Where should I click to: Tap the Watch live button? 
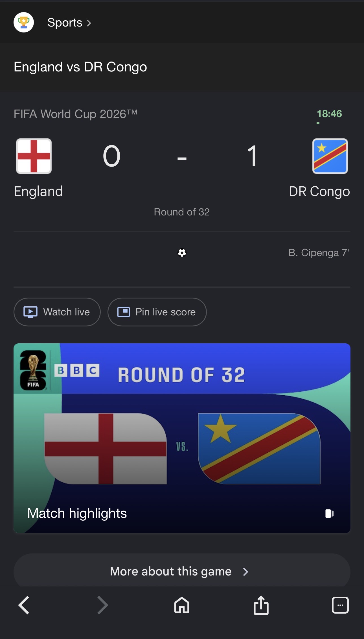point(57,312)
